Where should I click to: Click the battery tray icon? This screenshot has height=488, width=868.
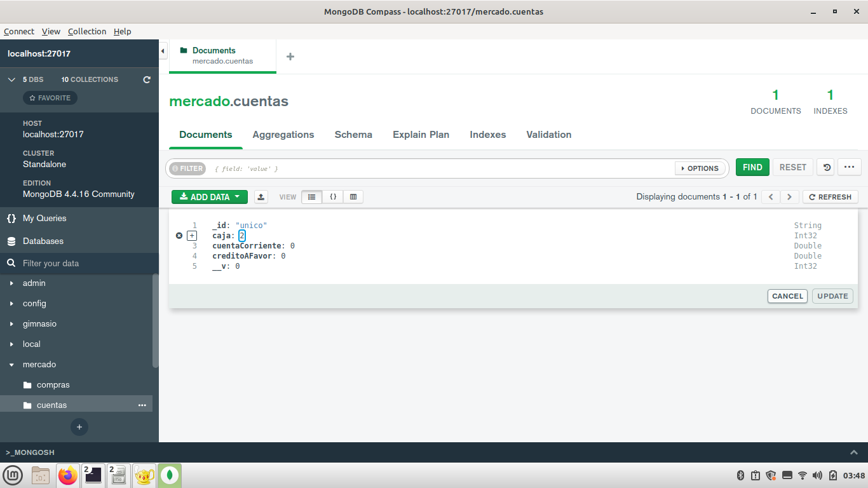tap(833, 475)
